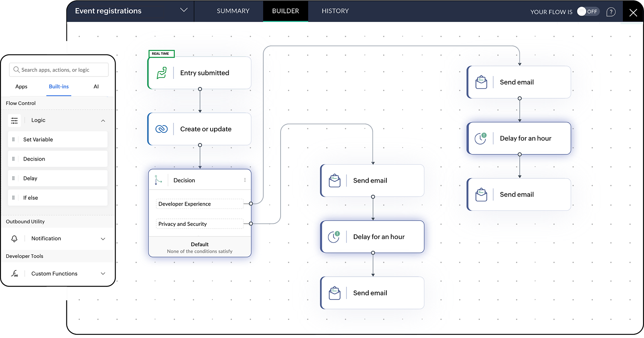Click the Notification label
This screenshot has height=338, width=644.
46,239
